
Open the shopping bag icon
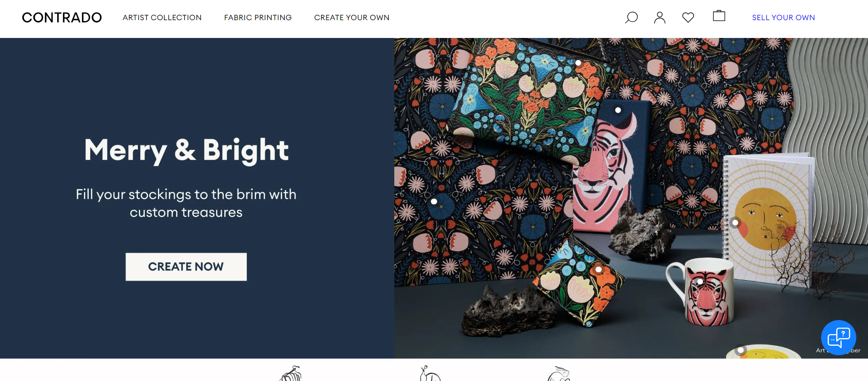click(719, 16)
